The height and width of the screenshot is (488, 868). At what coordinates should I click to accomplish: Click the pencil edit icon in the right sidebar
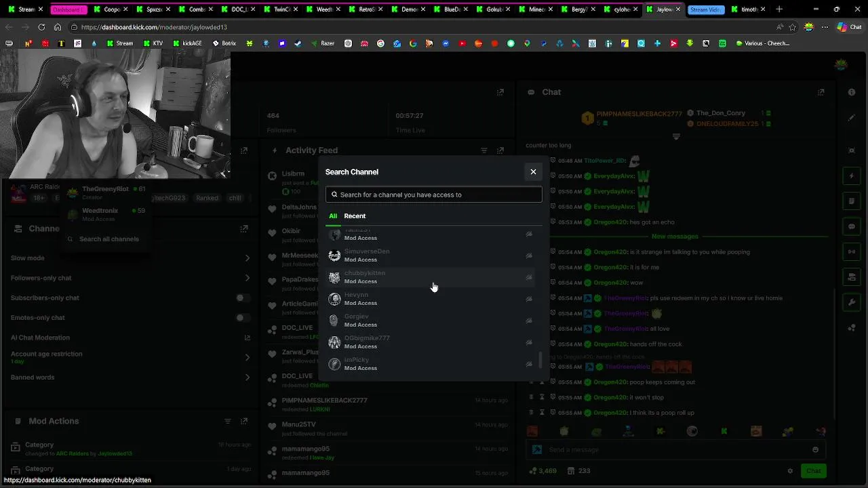852,118
